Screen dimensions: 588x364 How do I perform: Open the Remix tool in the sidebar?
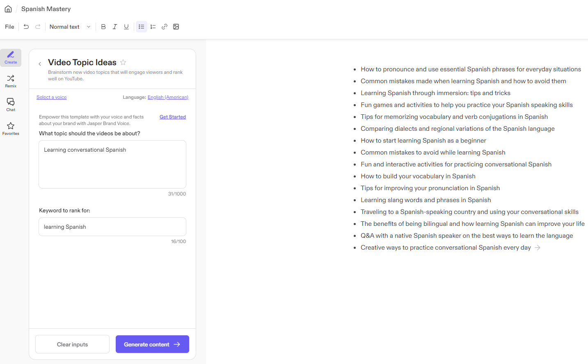coord(10,81)
